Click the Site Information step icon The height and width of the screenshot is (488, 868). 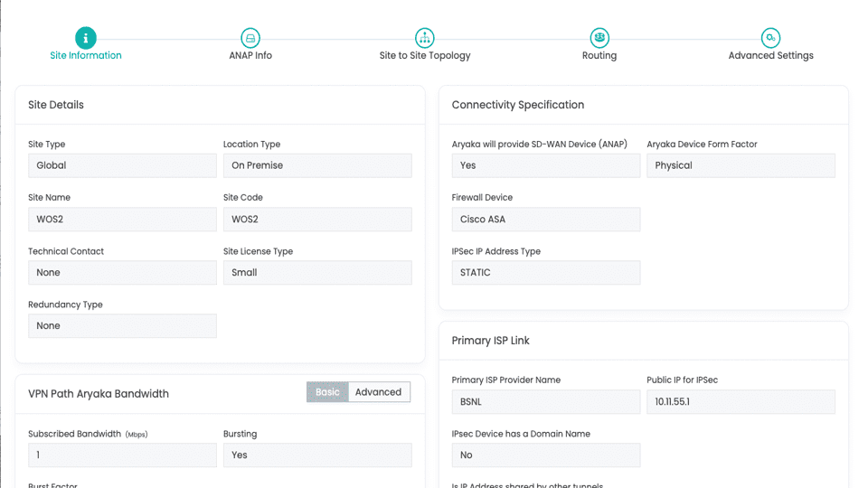(85, 38)
